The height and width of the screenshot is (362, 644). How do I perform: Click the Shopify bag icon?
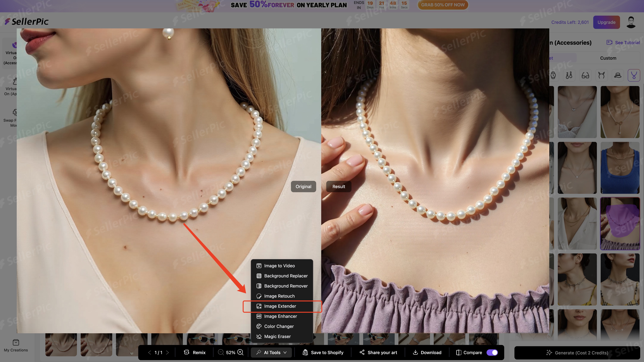[305, 352]
